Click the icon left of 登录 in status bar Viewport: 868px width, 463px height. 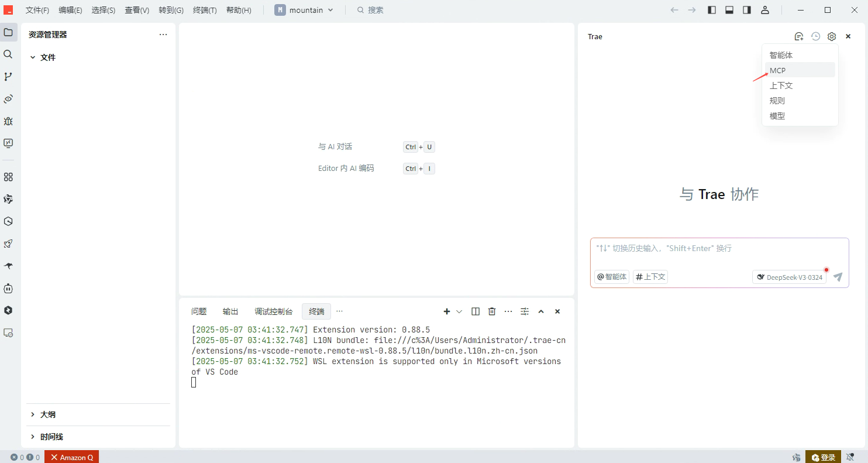[796, 457]
